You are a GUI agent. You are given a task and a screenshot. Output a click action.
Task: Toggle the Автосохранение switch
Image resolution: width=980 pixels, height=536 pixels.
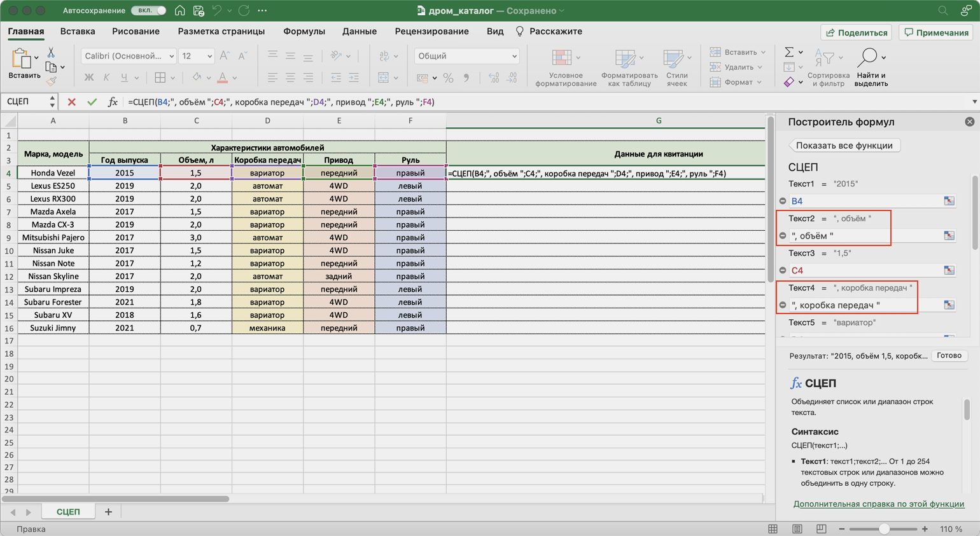click(148, 11)
